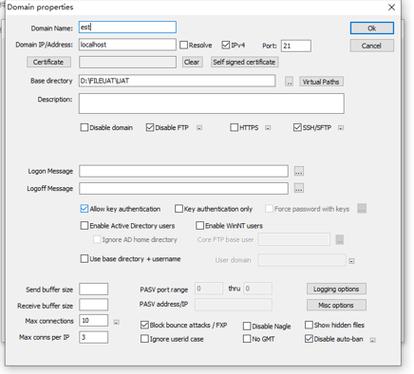This screenshot has width=414, height=374.
Task: Click small options icon beside SSH/SFTP
Action: [x=341, y=128]
